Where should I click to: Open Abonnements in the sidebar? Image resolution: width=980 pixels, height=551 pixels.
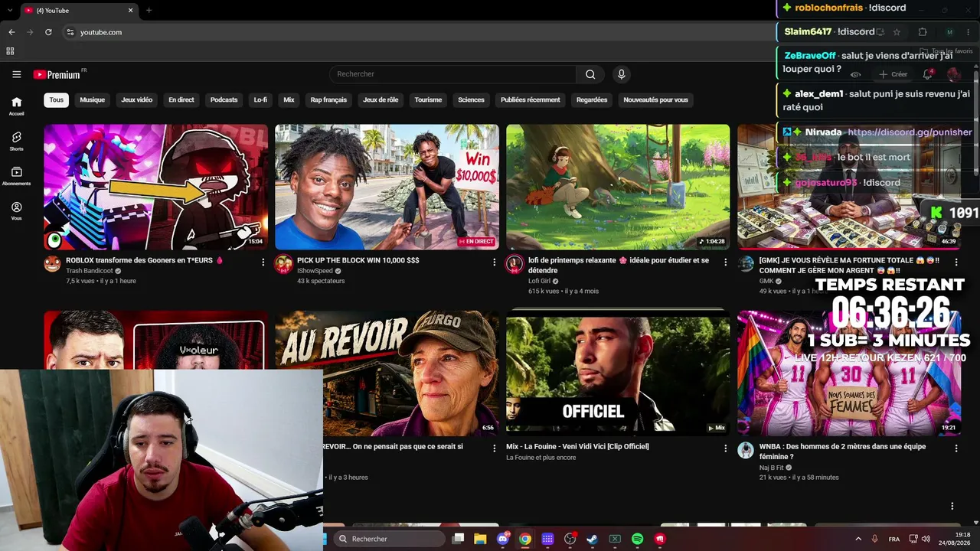coord(16,176)
